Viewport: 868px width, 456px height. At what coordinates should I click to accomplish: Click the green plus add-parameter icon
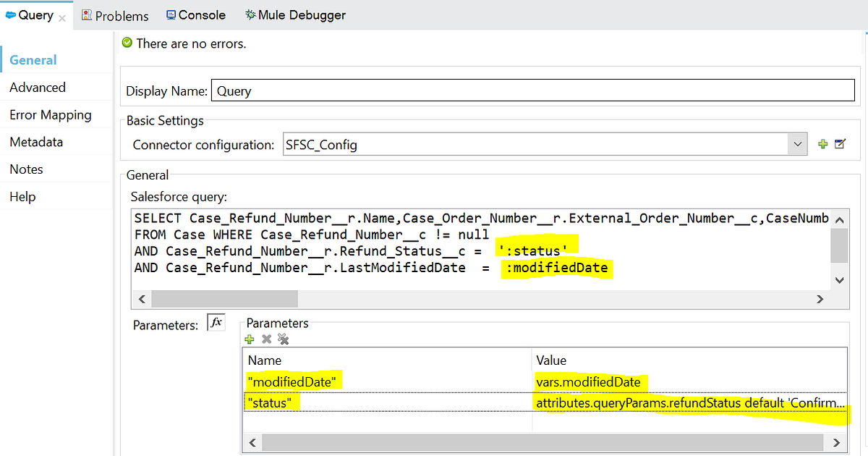250,339
